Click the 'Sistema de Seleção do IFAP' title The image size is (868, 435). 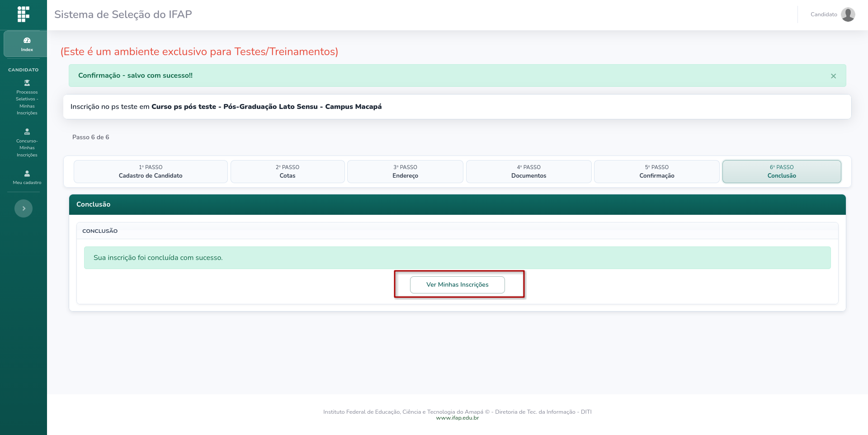tap(123, 14)
